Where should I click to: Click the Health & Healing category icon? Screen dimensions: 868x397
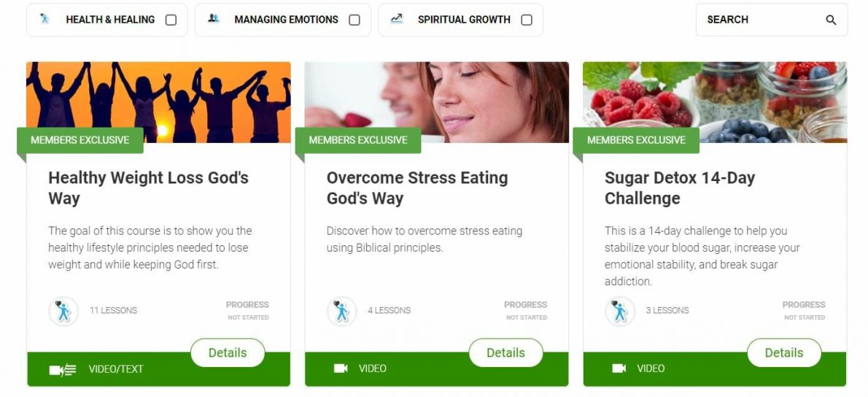pos(44,19)
